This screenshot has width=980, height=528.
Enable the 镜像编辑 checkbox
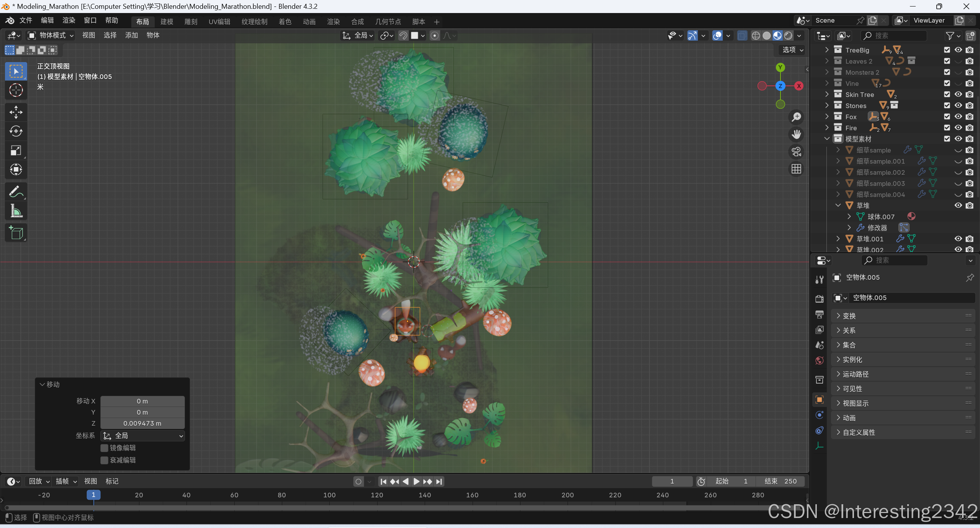point(104,448)
